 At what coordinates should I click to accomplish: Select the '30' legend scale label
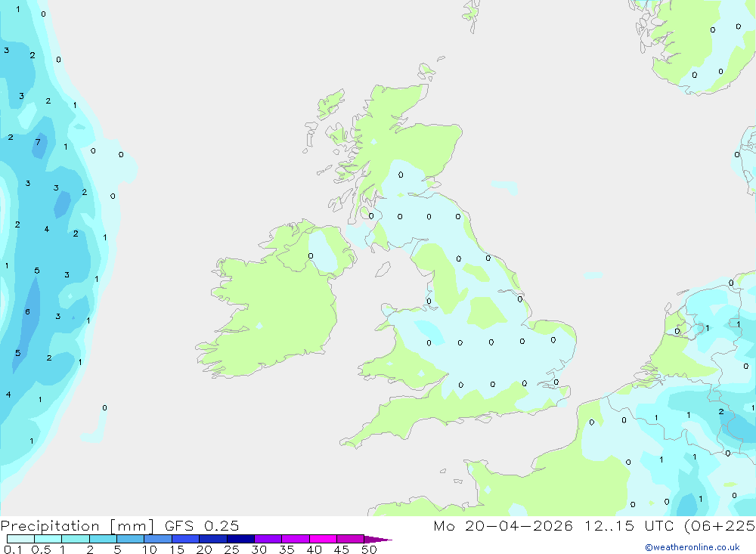259,549
